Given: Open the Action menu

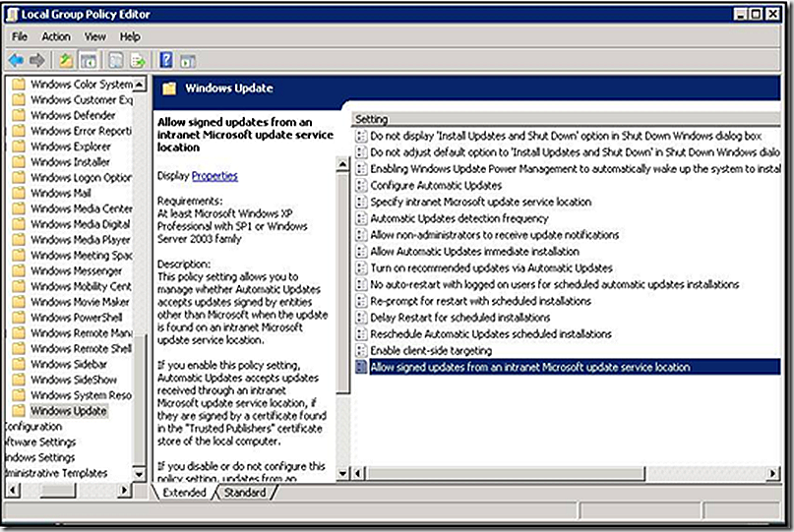Looking at the screenshot, I should (56, 36).
